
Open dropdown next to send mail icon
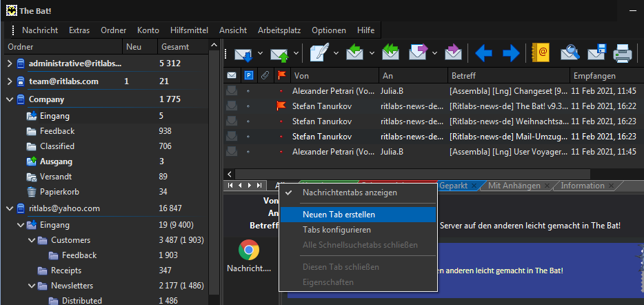(296, 53)
